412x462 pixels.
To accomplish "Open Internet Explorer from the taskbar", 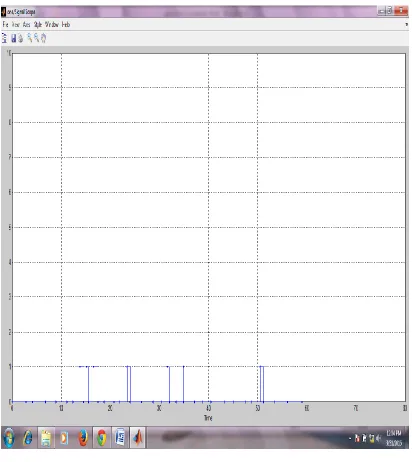I will (x=28, y=437).
